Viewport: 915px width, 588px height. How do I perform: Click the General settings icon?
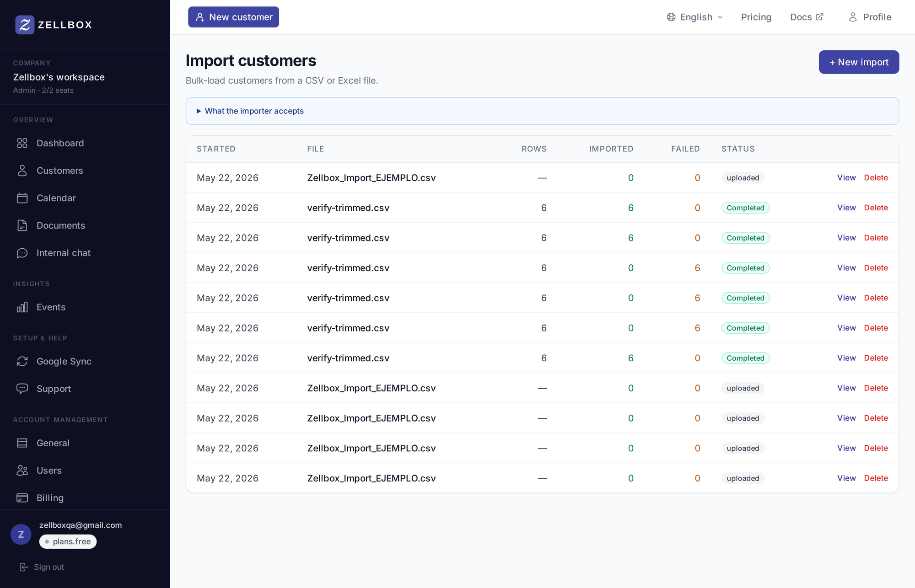click(x=22, y=443)
